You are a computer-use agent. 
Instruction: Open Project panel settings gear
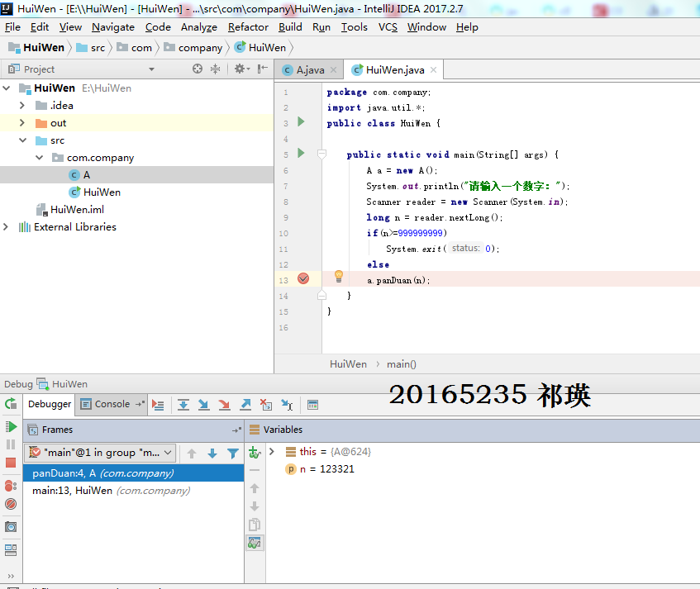click(x=242, y=69)
